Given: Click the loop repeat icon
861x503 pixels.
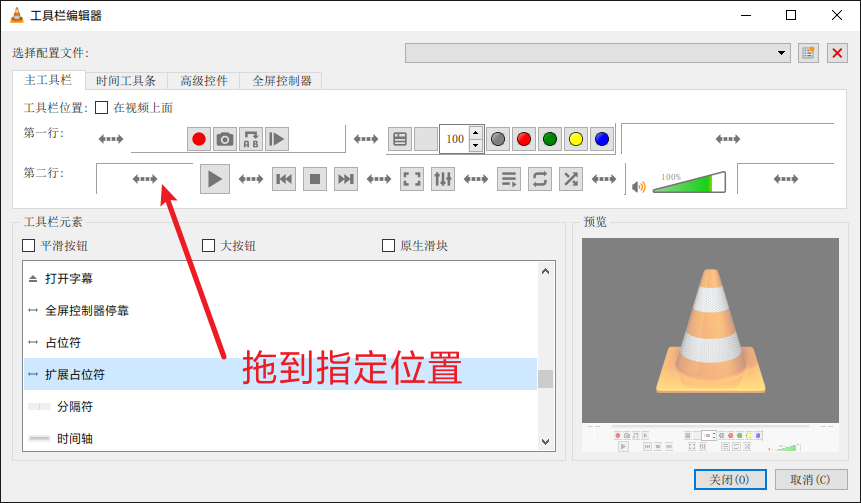Looking at the screenshot, I should click(540, 179).
